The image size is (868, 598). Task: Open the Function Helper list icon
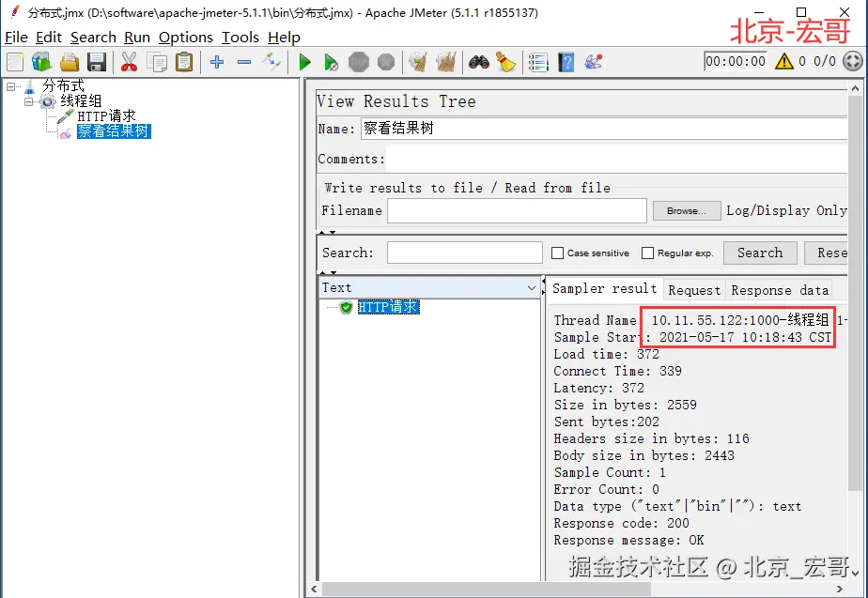click(x=538, y=62)
